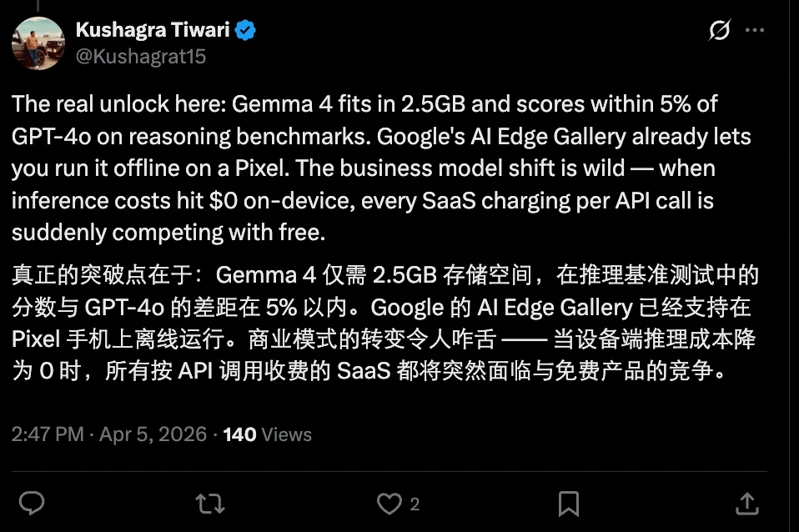Click the reply bubble icon

[x=32, y=504]
